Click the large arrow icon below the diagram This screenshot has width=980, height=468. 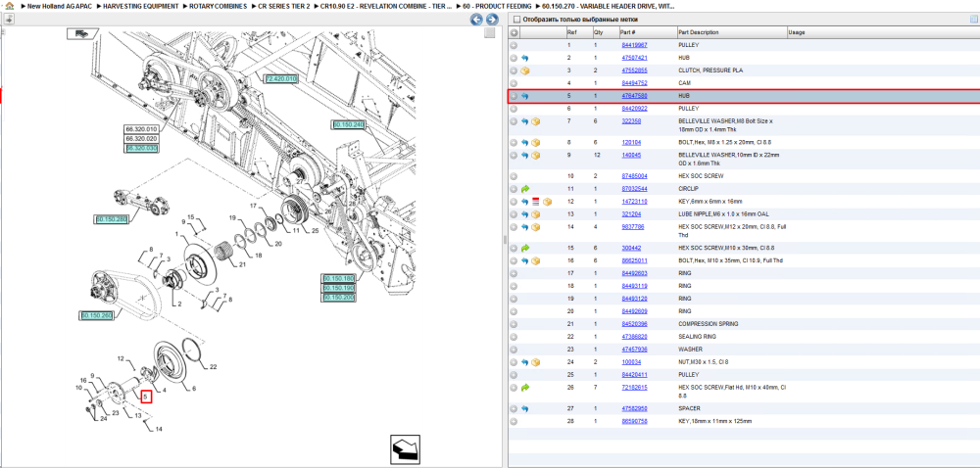pyautogui.click(x=405, y=450)
